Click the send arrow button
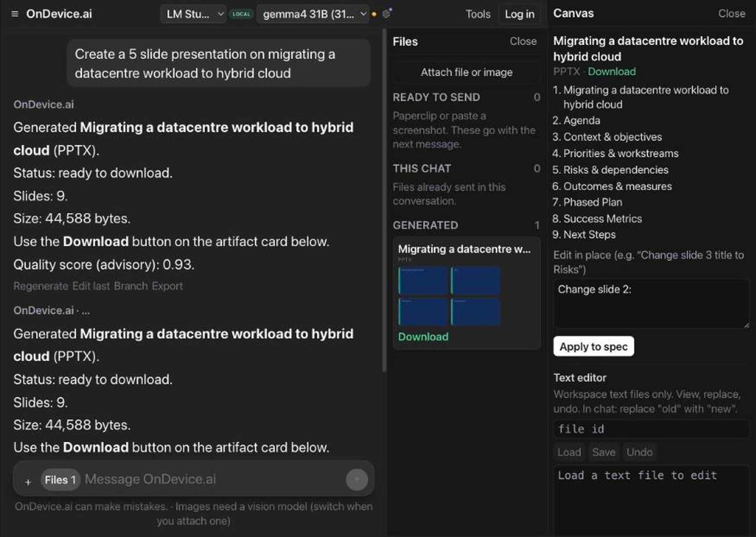Screen dimensions: 756x537 [x=357, y=480]
